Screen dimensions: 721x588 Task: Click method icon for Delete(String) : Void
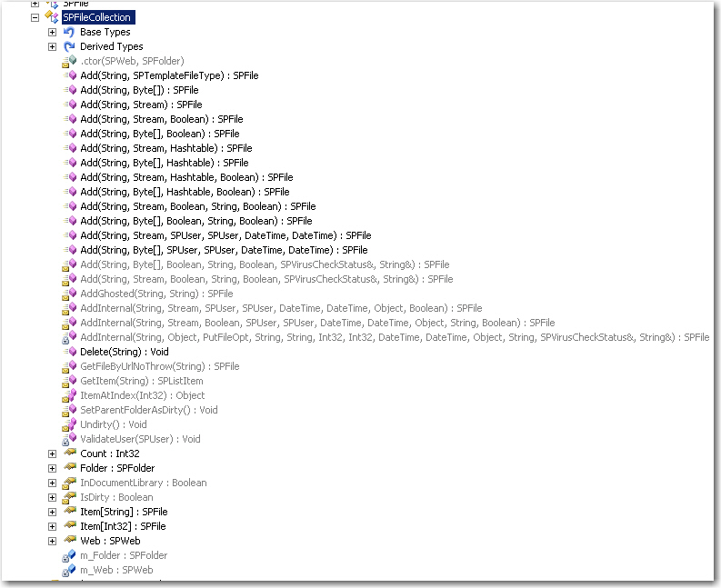coord(69,352)
